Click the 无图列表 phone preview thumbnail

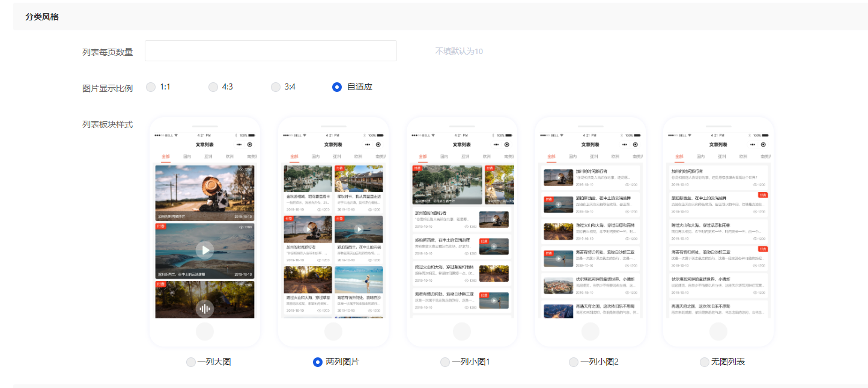[718, 232]
